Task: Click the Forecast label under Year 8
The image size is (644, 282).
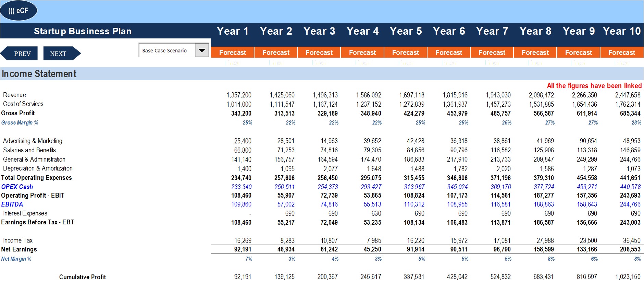Action: click(x=535, y=52)
